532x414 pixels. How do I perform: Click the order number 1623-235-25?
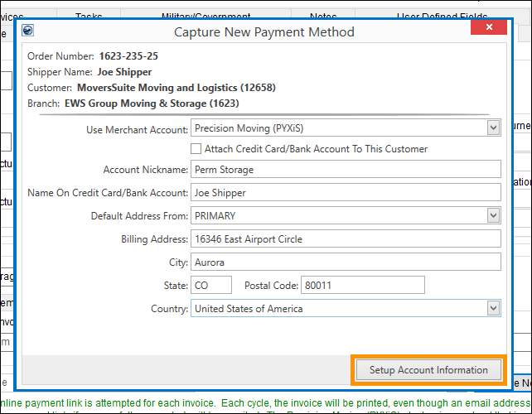point(128,56)
